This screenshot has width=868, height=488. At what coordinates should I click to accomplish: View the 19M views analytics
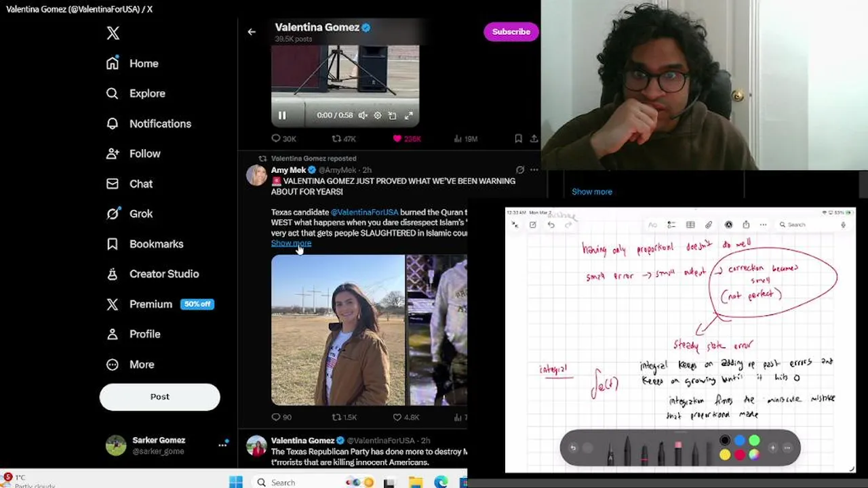click(x=465, y=138)
